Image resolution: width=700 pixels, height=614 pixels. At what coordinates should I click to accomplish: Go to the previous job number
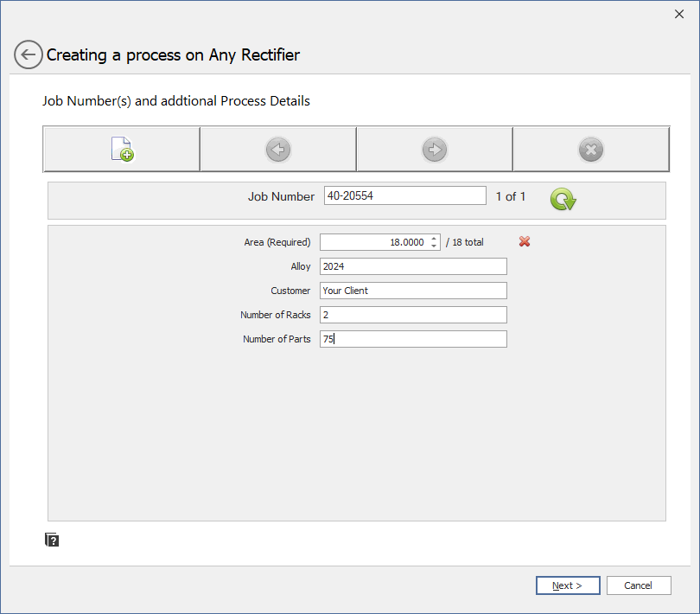[277, 150]
